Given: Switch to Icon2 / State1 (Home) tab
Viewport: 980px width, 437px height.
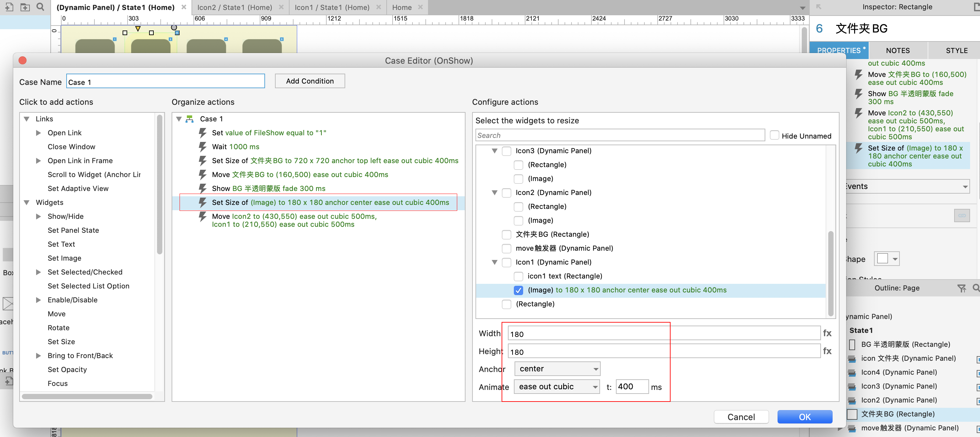Looking at the screenshot, I should [x=234, y=7].
